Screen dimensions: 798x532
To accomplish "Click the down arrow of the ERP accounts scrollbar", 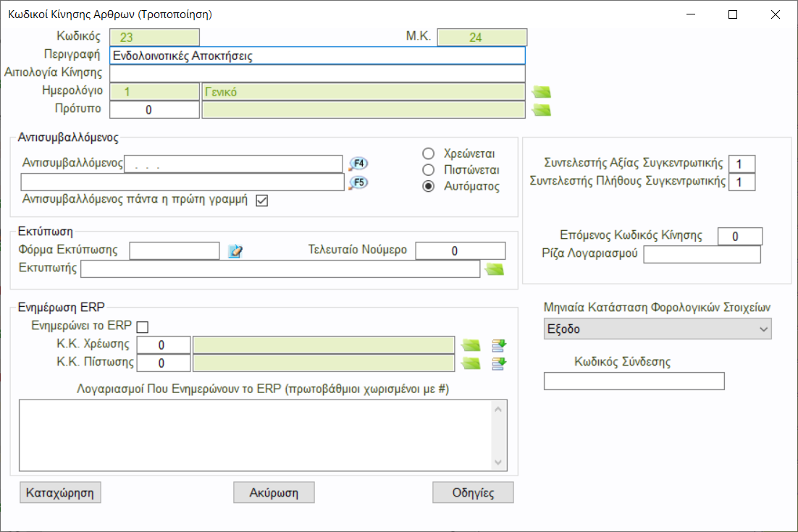I will pyautogui.click(x=499, y=463).
